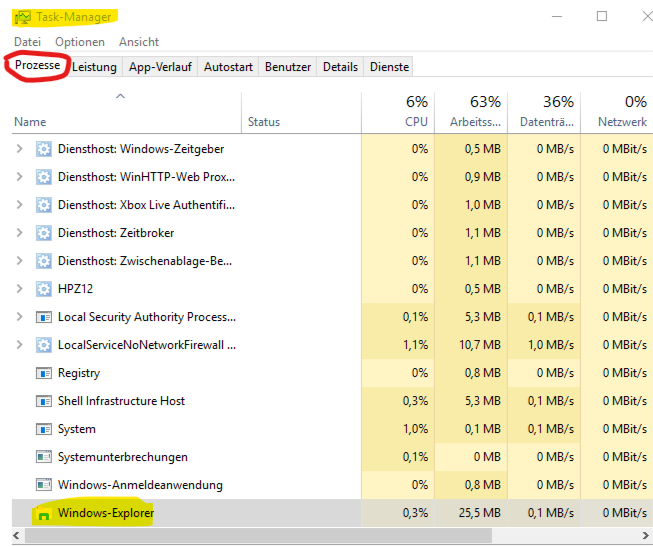653x547 pixels.
Task: Switch to the Benutzer tab
Action: point(288,67)
